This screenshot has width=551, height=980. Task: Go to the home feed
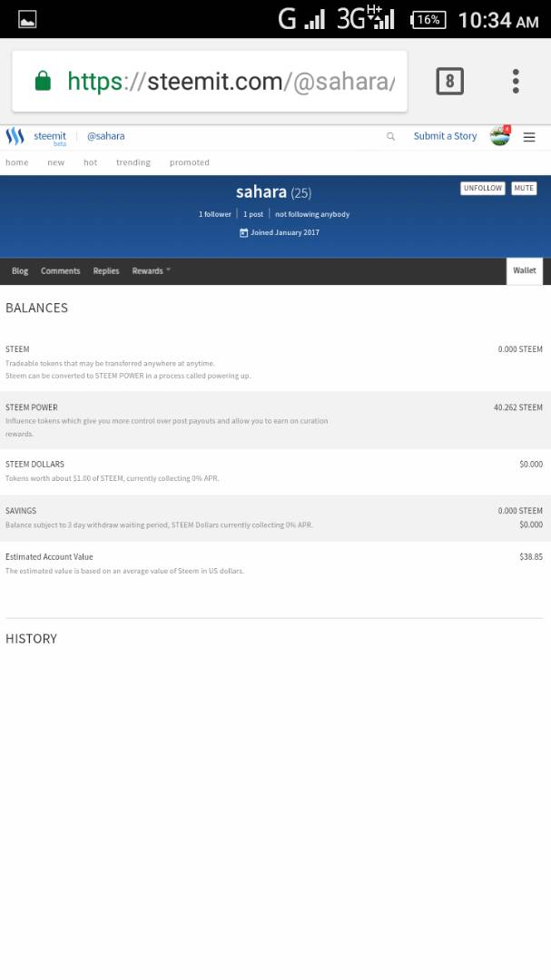(x=17, y=162)
